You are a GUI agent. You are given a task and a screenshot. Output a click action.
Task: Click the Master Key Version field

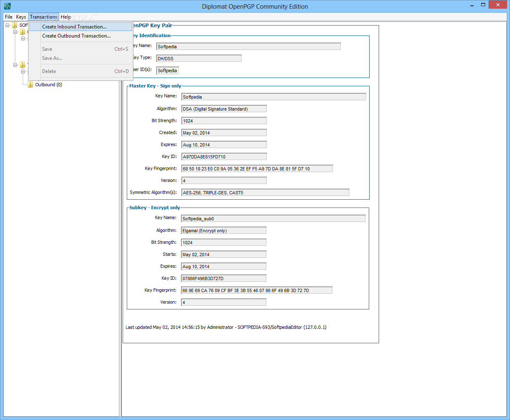(x=224, y=181)
